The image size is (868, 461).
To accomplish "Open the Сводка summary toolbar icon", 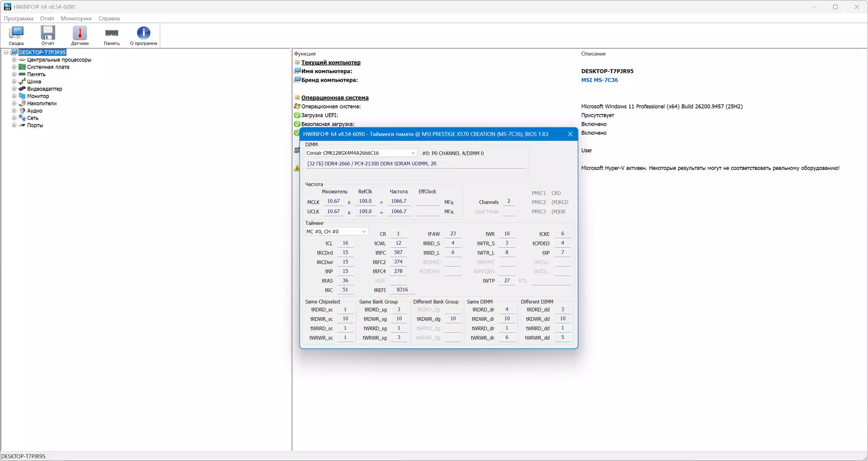I will click(x=16, y=35).
